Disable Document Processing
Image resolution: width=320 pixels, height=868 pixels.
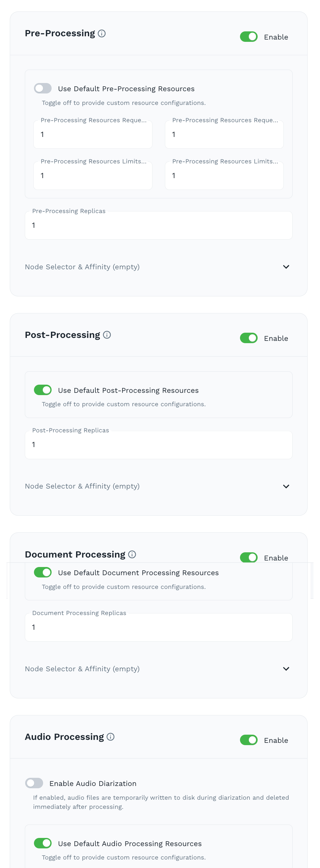248,558
